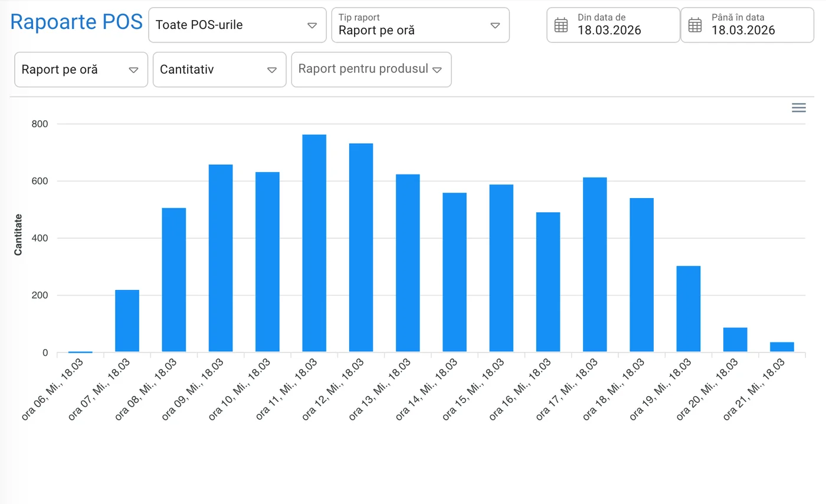The height and width of the screenshot is (504, 826).
Task: Click the bar for ora 09
Action: pos(221,258)
